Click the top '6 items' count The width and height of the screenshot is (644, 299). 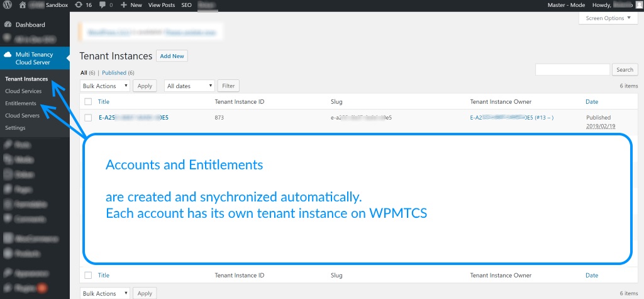click(x=629, y=86)
